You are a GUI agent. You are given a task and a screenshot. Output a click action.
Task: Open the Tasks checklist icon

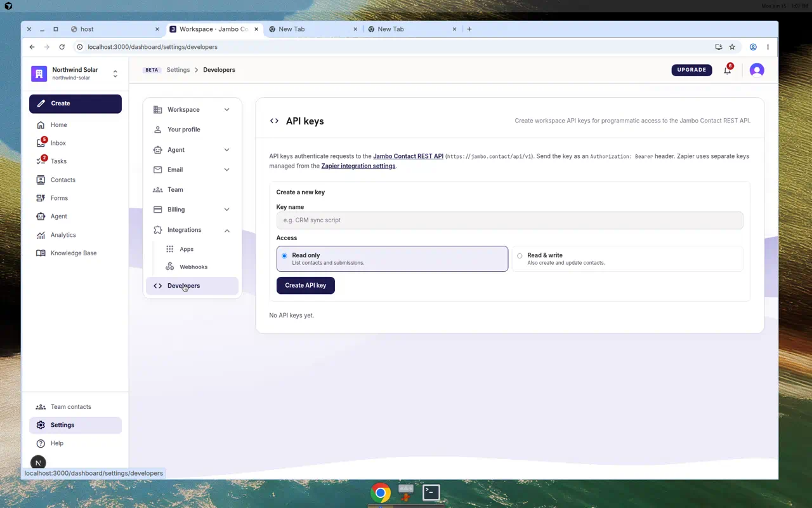41,161
